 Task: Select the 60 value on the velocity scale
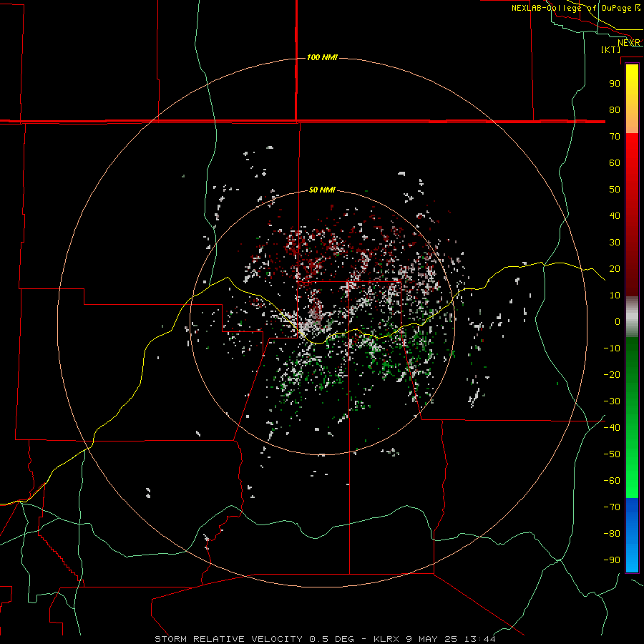pos(615,163)
